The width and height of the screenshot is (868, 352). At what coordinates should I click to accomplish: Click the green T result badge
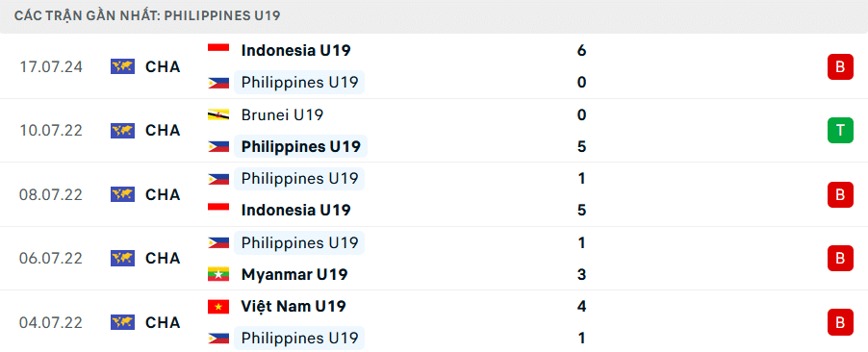[840, 131]
